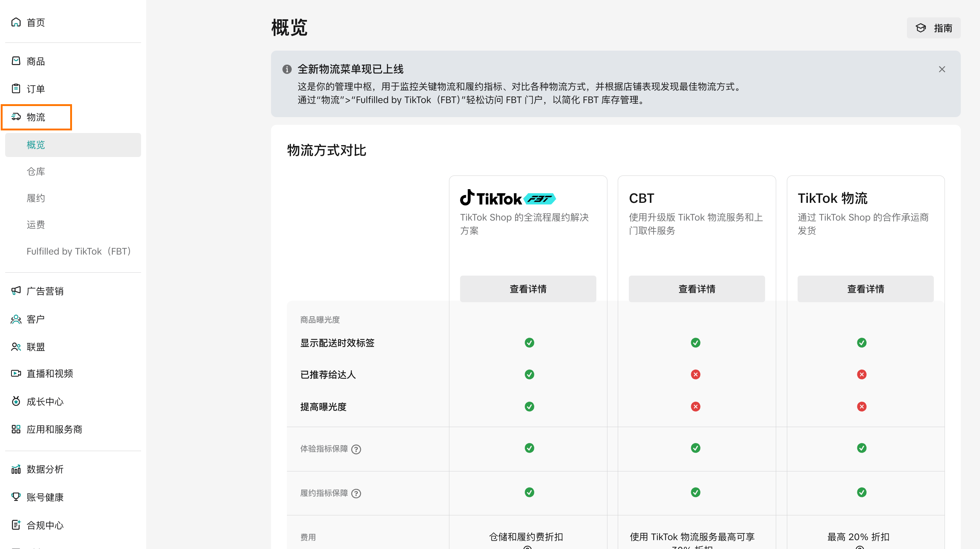Click help icon next to 体验指标保障
This screenshot has height=549, width=980.
coord(356,449)
